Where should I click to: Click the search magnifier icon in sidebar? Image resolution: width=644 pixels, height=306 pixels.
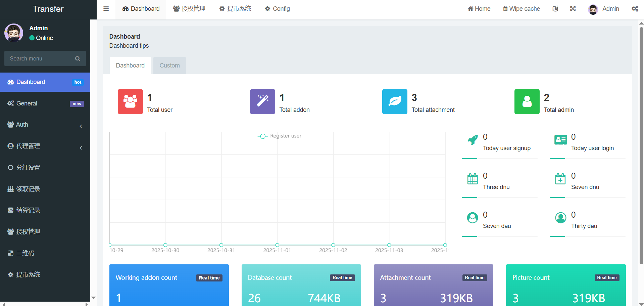(x=78, y=59)
